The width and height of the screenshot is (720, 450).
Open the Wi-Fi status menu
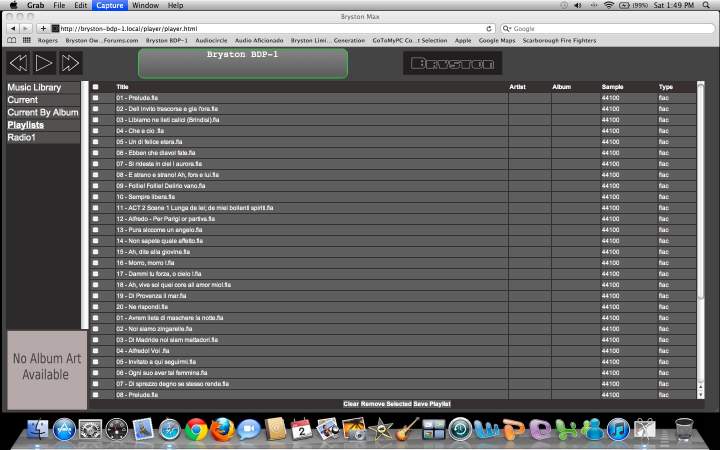[609, 5]
